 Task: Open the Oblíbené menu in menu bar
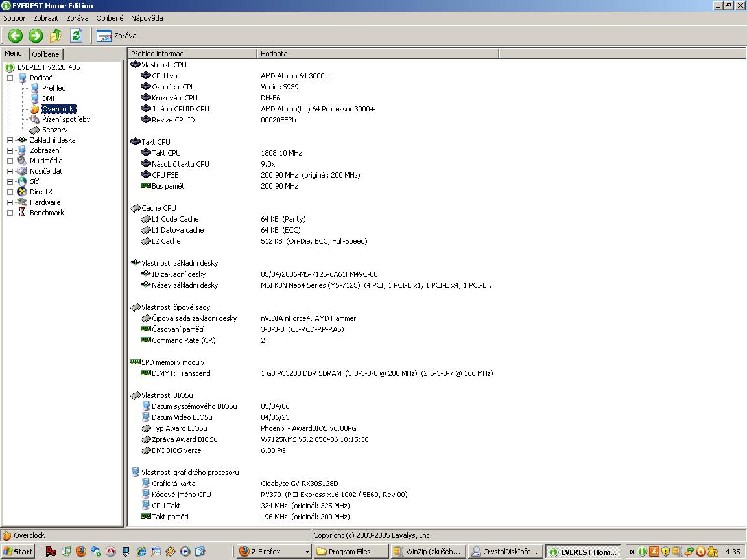(110, 18)
